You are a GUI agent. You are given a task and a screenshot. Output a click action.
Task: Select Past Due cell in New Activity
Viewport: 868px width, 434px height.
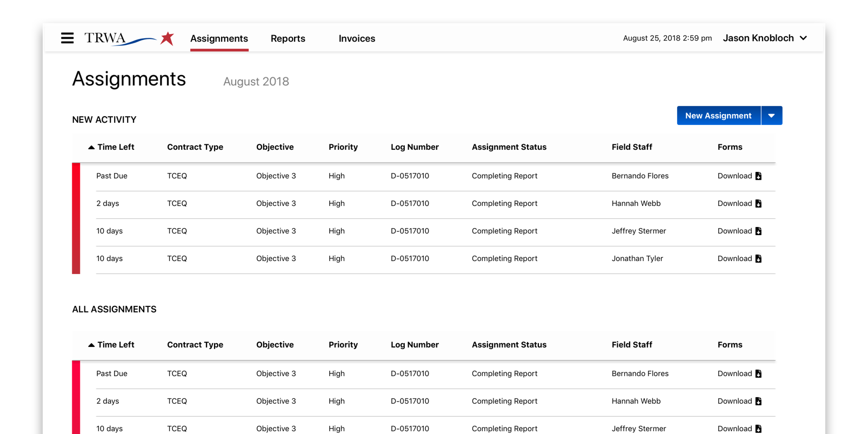click(x=112, y=176)
